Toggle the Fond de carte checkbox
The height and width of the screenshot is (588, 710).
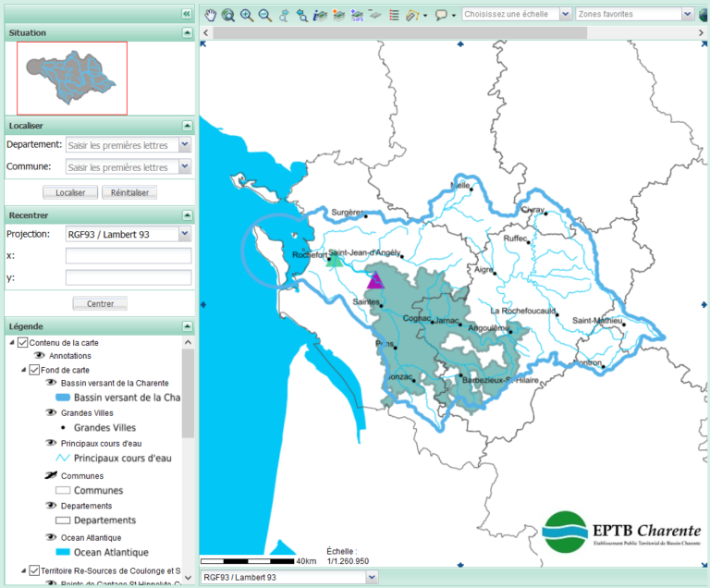[x=35, y=370]
